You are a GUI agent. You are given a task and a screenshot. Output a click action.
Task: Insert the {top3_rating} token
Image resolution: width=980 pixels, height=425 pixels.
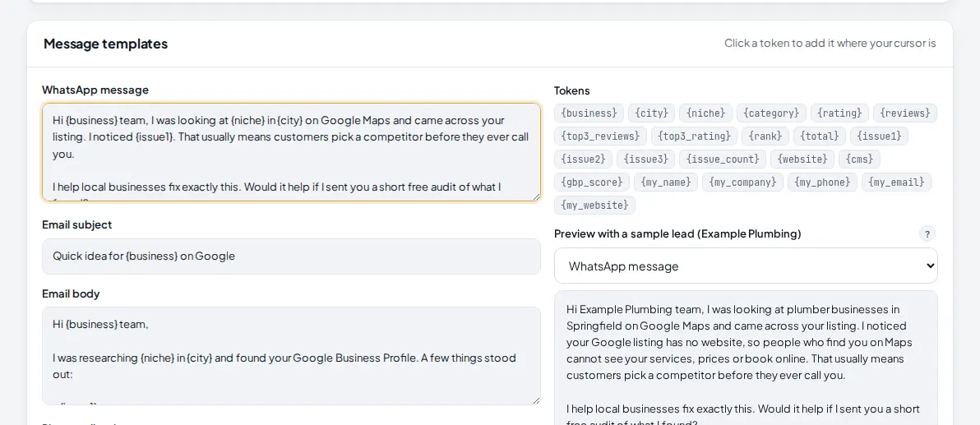[x=695, y=136]
